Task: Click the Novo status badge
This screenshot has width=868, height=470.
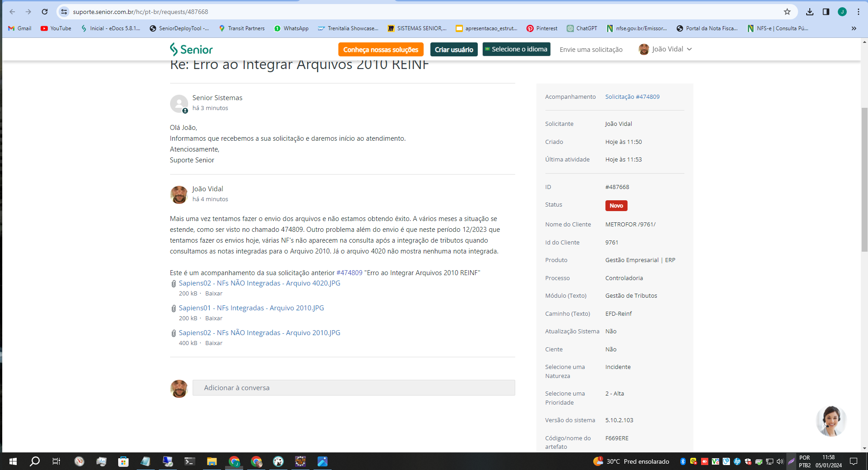Action: 616,206
